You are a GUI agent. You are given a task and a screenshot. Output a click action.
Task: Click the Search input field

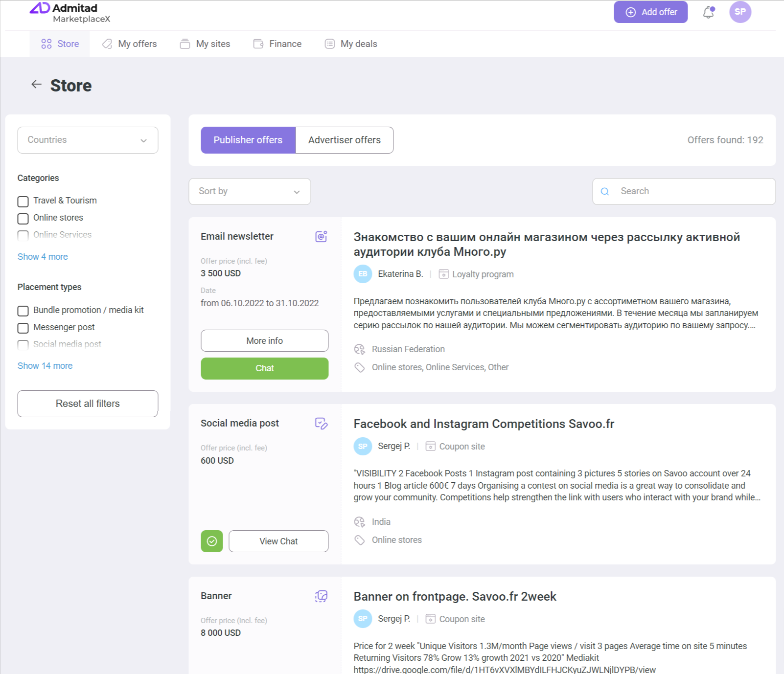tap(684, 192)
